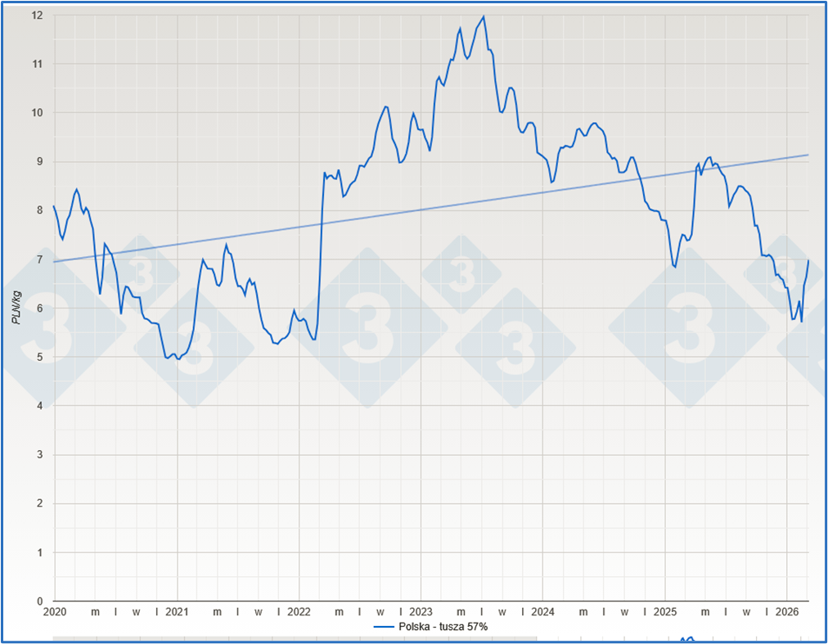Click the PLN/kg y-axis title
Screen dimensions: 828x644
click(x=16, y=308)
